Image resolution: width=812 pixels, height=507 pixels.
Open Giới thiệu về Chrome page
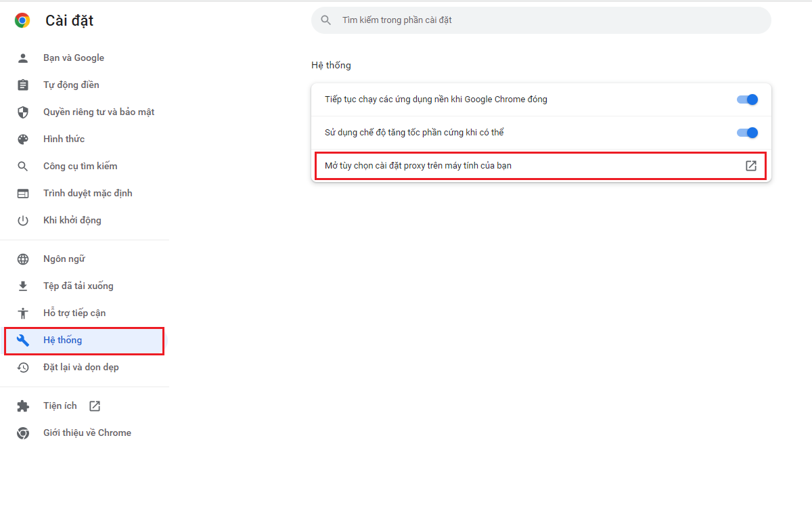coord(87,433)
